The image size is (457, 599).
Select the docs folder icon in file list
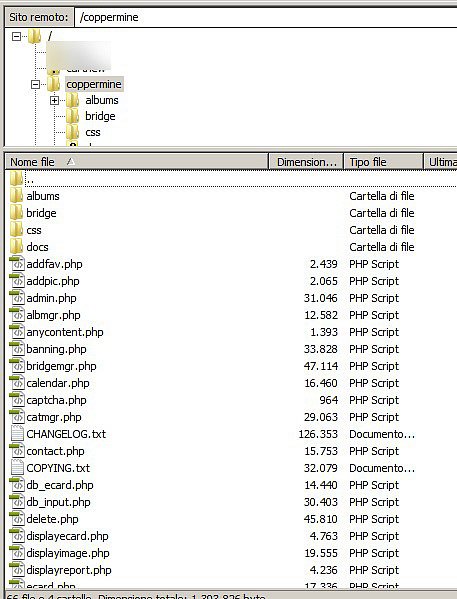click(16, 247)
